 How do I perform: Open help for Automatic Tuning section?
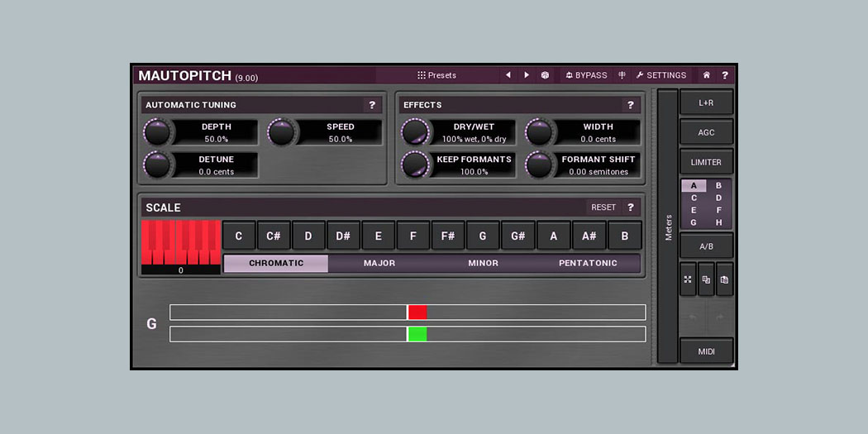(372, 105)
